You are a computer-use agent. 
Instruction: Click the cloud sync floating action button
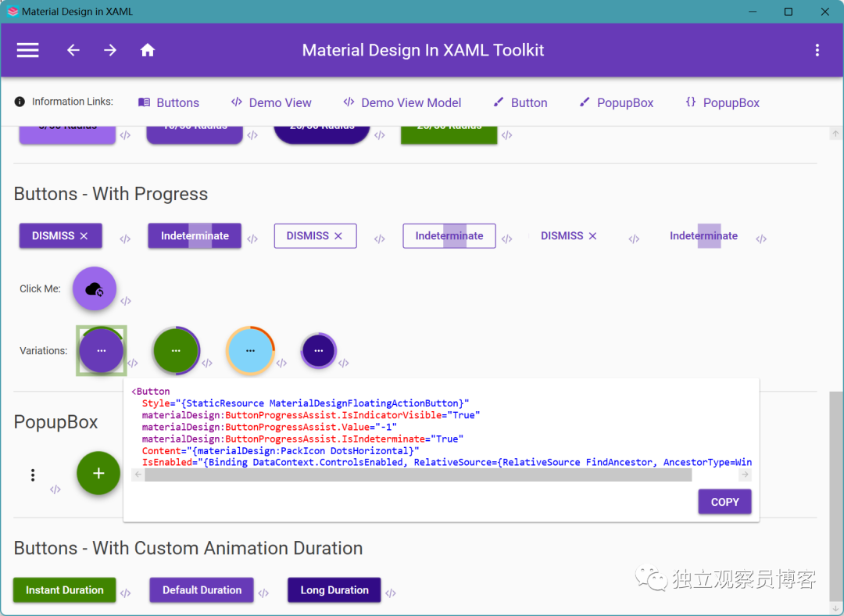pos(95,288)
